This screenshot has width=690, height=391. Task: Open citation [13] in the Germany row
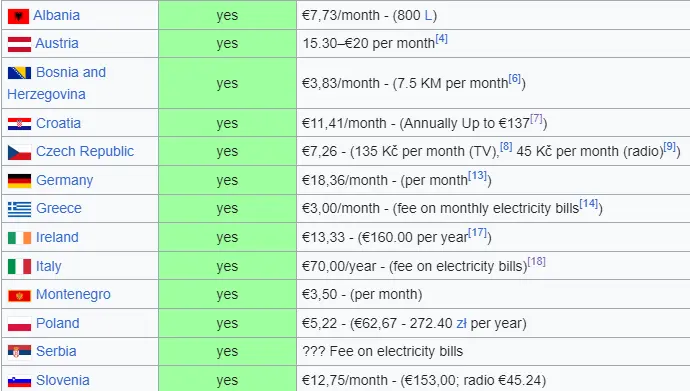pos(477,175)
